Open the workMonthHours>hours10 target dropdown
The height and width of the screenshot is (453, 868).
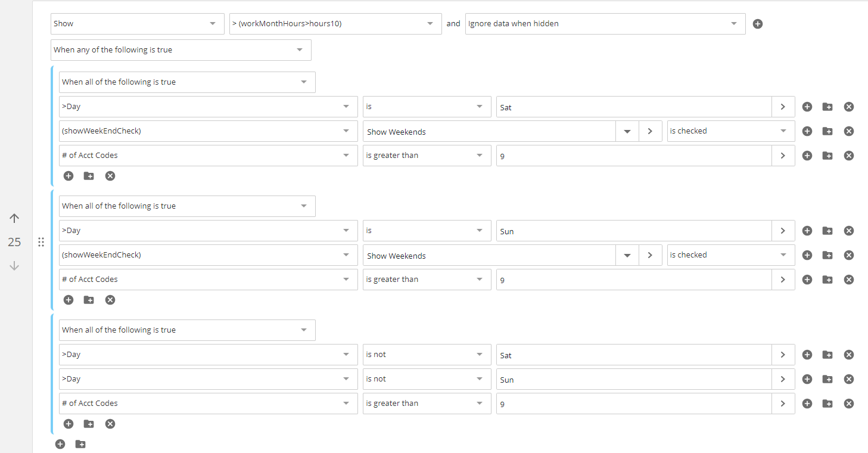tap(335, 24)
